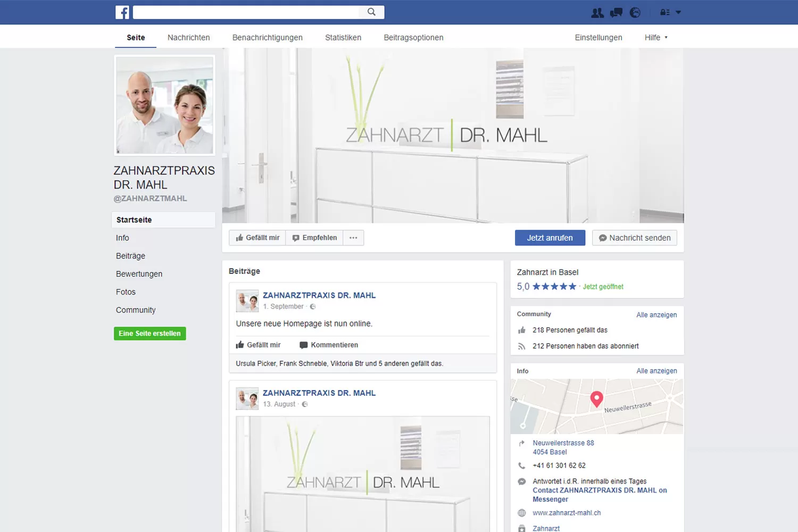Click into the Facebook search field

(246, 12)
